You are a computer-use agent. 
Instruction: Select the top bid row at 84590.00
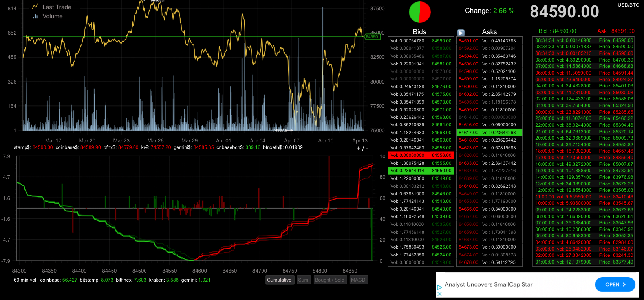(x=421, y=41)
